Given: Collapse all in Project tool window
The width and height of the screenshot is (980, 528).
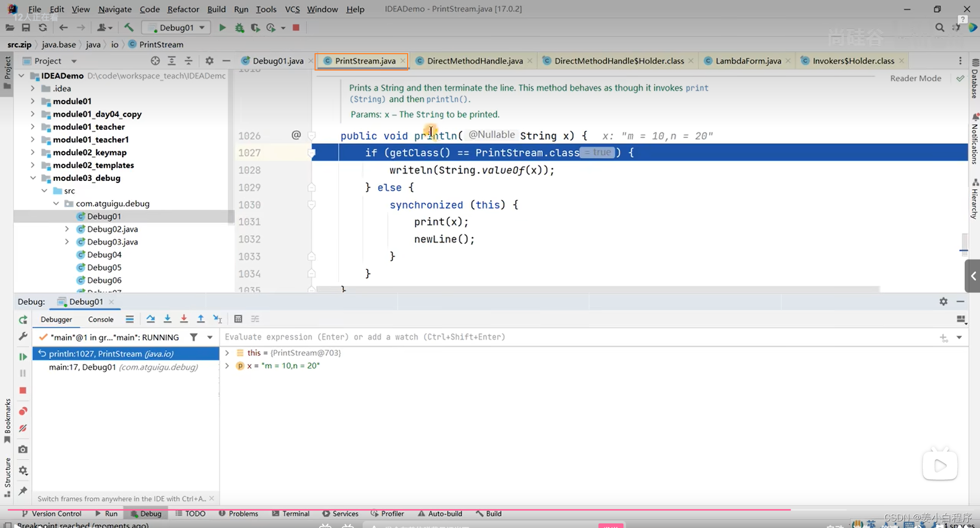Looking at the screenshot, I should click(188, 61).
